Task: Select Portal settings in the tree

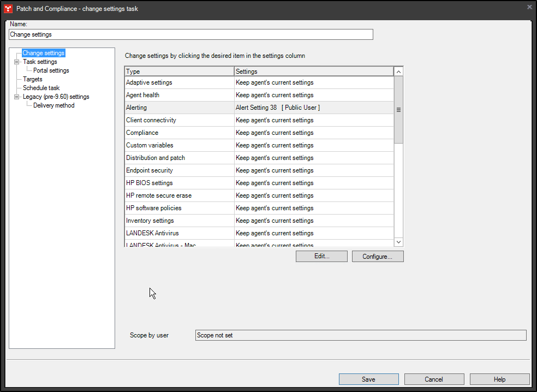Action: pos(51,70)
